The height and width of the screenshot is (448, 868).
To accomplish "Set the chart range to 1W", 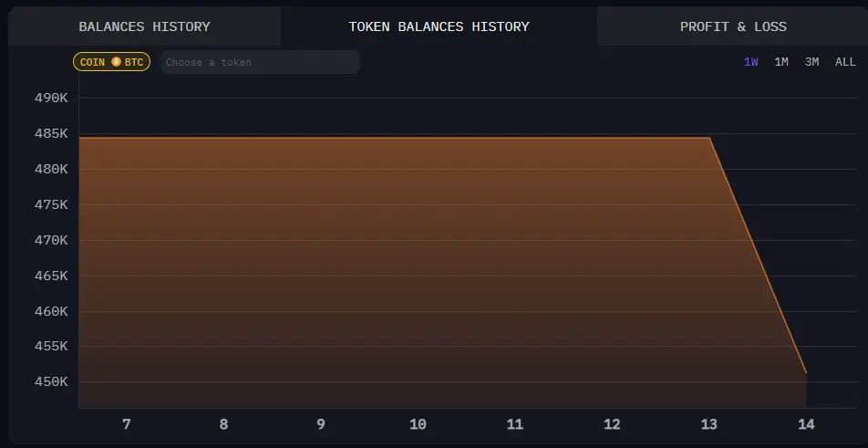I will 750,62.
